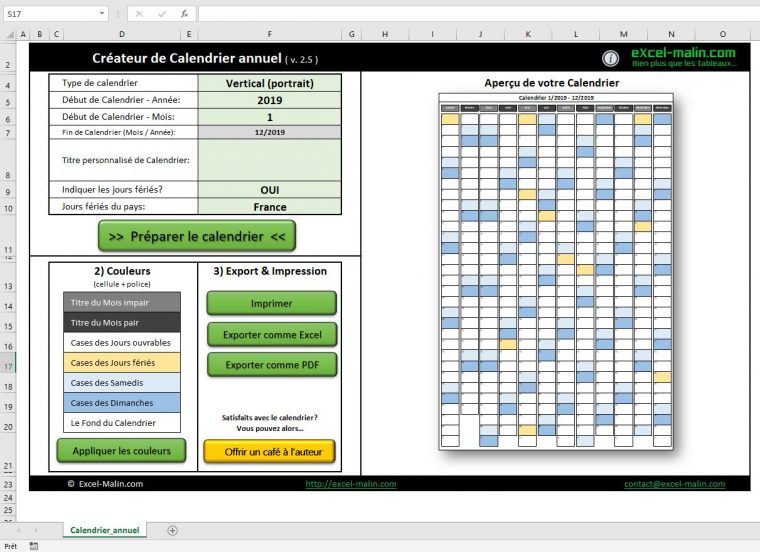This screenshot has height=552, width=760.
Task: Click Début de Calendrier - Mois label
Action: point(118,117)
